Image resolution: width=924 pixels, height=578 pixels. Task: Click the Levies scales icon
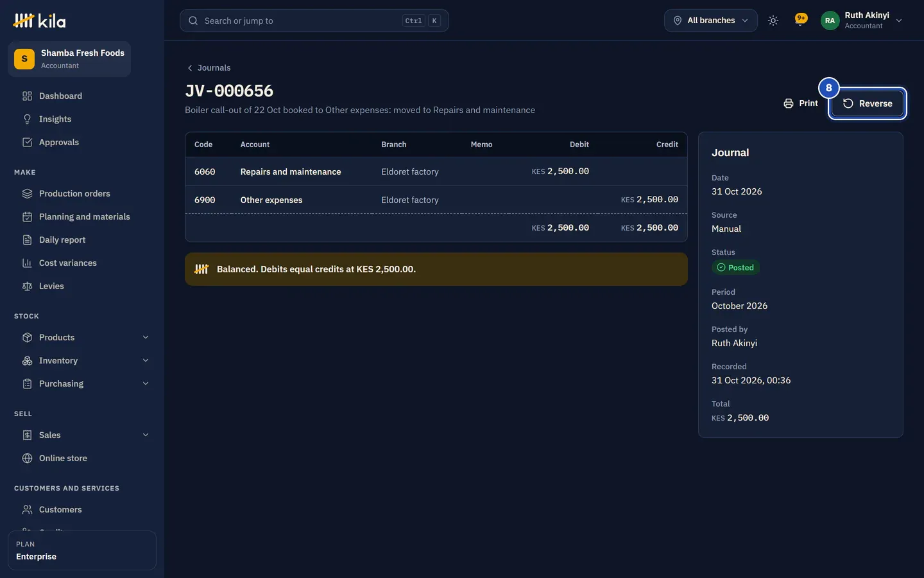pyautogui.click(x=27, y=286)
